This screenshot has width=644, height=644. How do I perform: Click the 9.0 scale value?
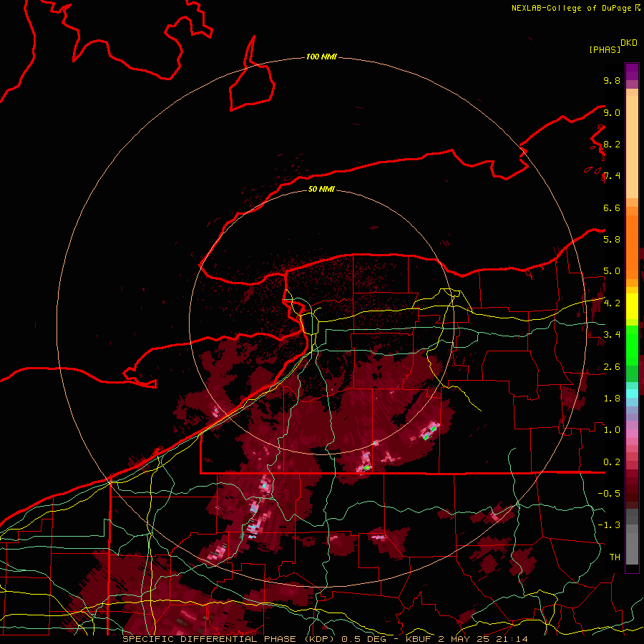click(x=612, y=112)
